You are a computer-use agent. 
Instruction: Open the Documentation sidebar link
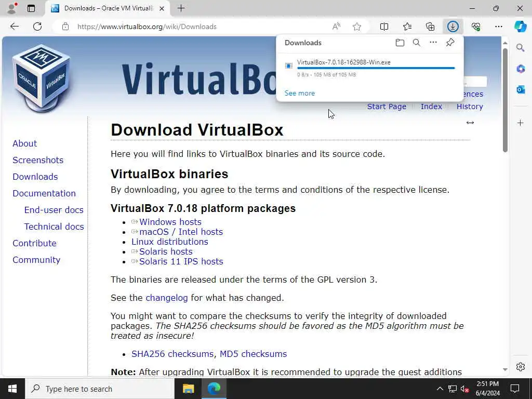(x=44, y=193)
